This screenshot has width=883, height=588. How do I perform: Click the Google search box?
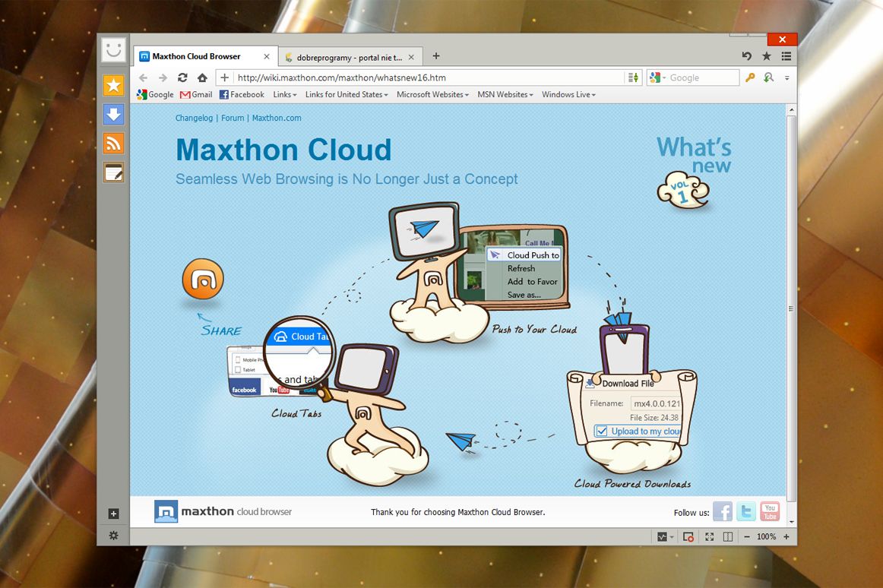(703, 77)
